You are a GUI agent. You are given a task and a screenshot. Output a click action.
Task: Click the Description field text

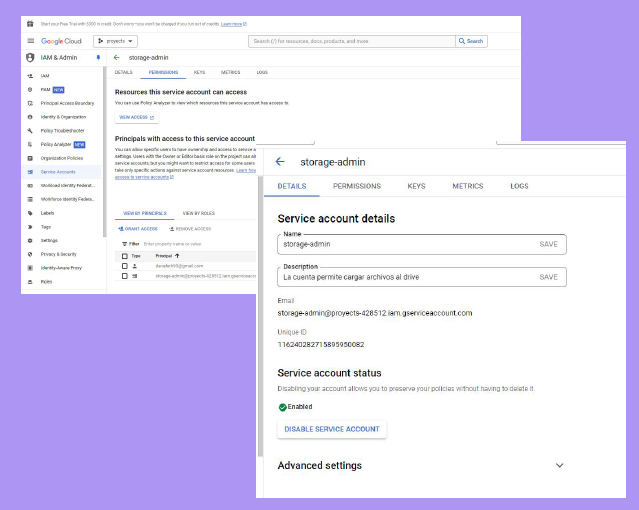coord(351,277)
